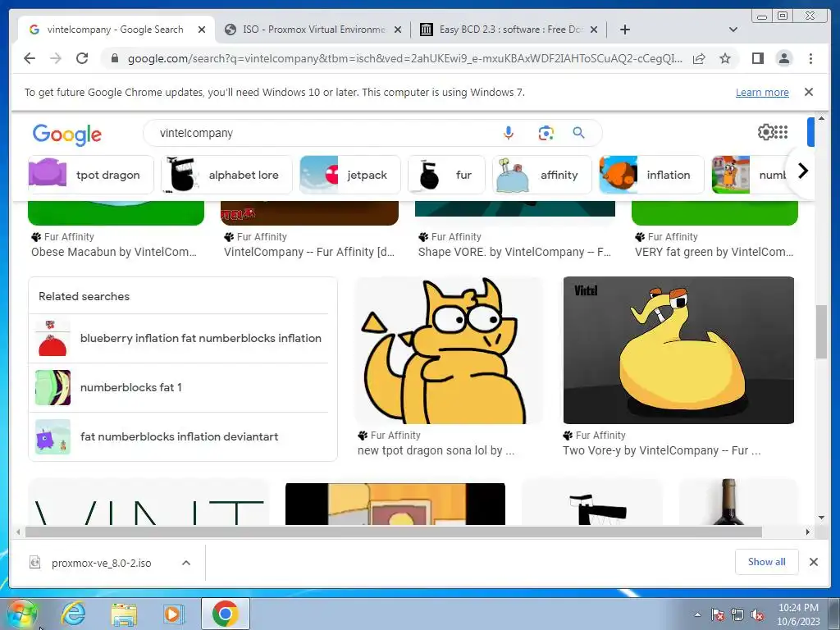Viewport: 840px width, 630px height.
Task: Click the magnifier search button
Action: click(x=578, y=132)
